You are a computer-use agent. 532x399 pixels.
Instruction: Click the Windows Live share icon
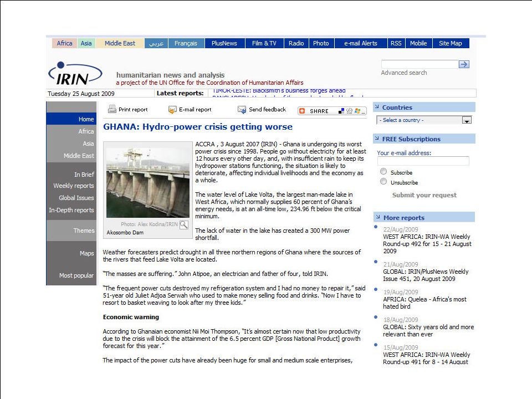(x=357, y=111)
